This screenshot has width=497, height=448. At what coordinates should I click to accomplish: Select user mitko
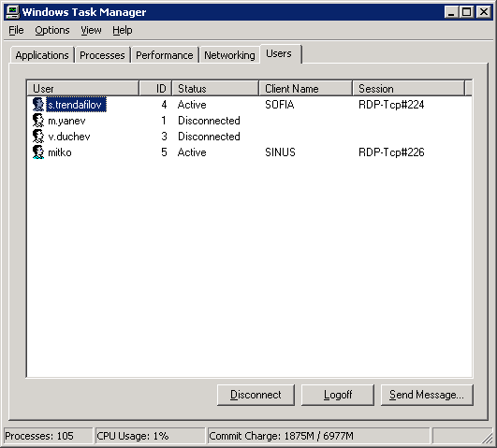point(60,152)
